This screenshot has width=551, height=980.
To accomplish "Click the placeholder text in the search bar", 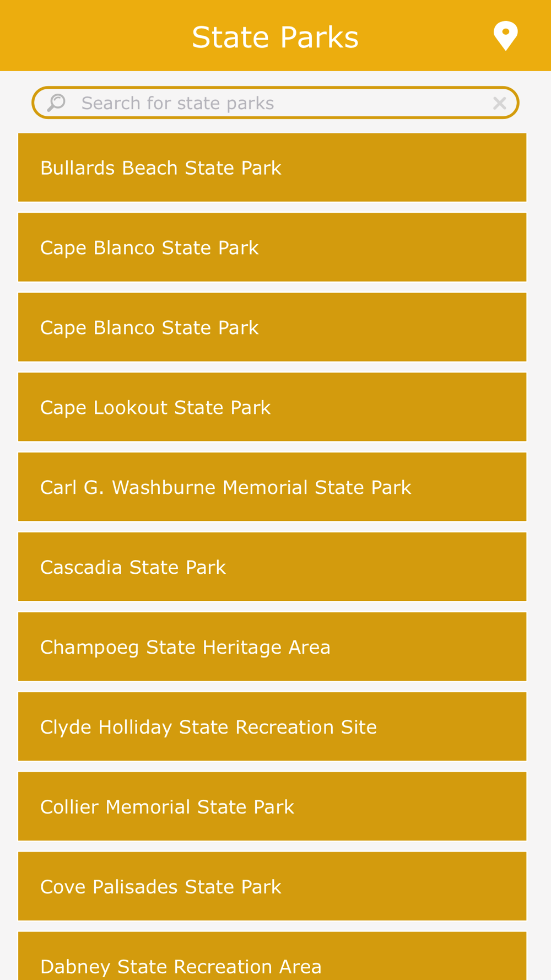I will pyautogui.click(x=177, y=103).
